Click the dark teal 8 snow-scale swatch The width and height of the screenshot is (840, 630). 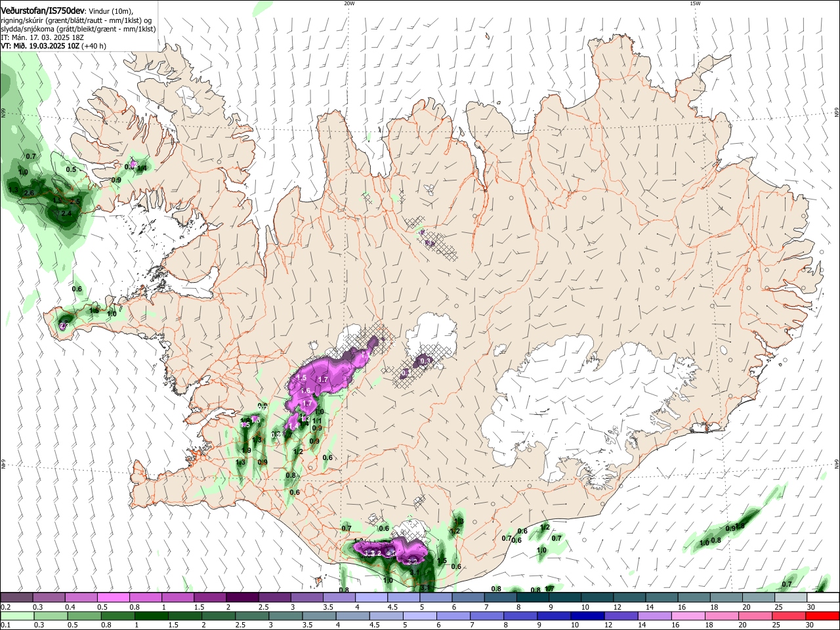coord(532,597)
